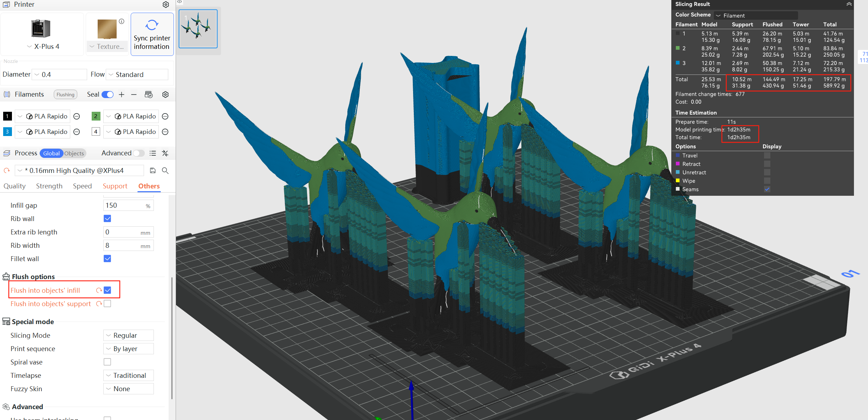Click the X-Plus 4 printer image
868x420 pixels.
coord(41,28)
